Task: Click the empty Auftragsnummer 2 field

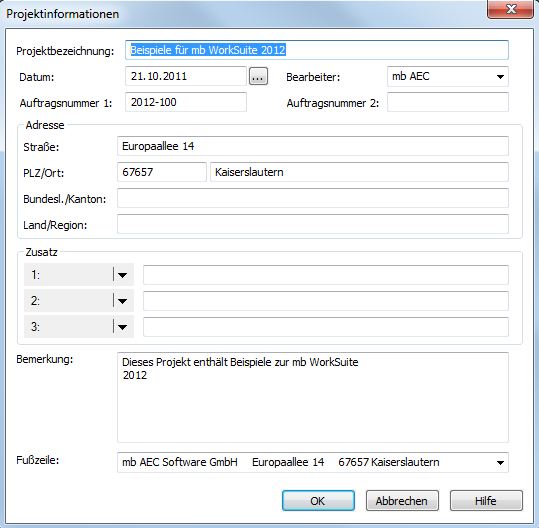Action: (448, 102)
